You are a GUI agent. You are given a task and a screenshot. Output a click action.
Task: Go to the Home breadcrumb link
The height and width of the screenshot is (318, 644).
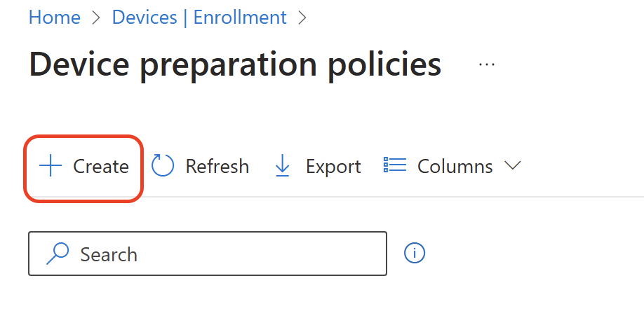pyautogui.click(x=55, y=18)
